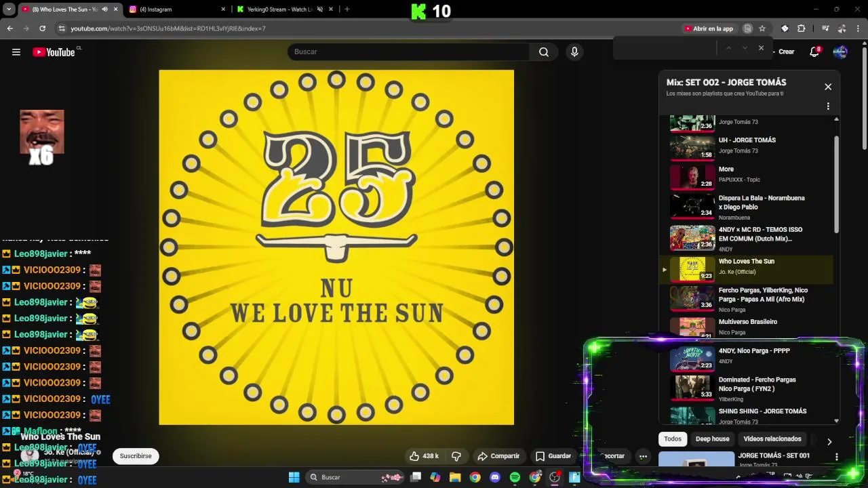
Task: Open options for SET 001 recommendation
Action: click(x=837, y=457)
